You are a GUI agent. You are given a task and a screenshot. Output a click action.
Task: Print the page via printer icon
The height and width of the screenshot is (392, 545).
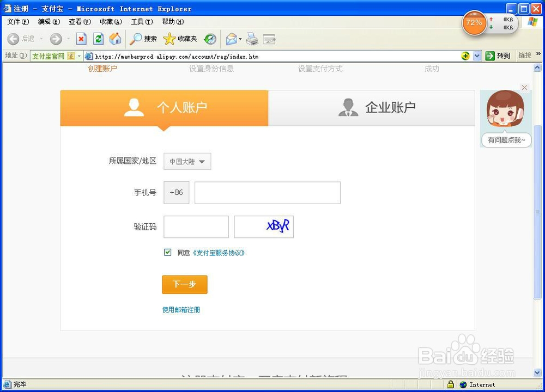[x=252, y=39]
